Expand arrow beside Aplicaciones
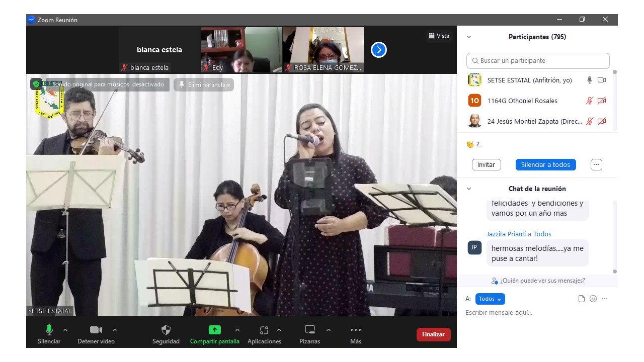Viewport: 644px width, 362px height. tap(279, 330)
